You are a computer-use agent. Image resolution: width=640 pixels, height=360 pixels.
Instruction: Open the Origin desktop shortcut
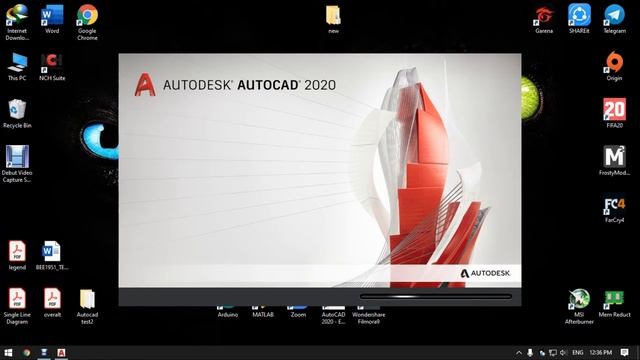[614, 67]
